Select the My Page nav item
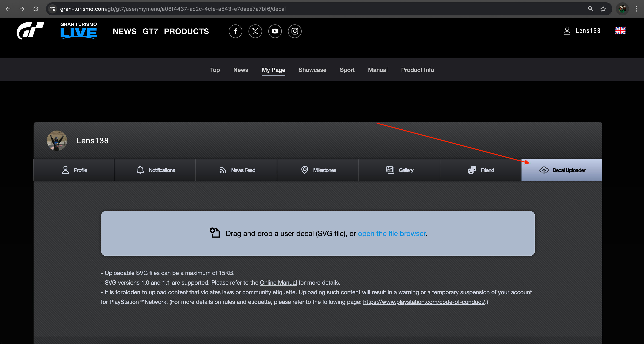 pos(273,70)
